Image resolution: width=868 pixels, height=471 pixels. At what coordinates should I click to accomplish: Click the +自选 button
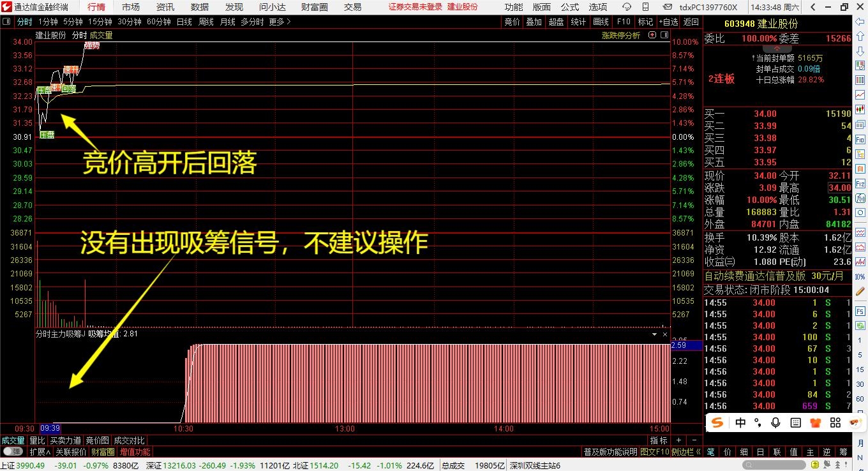pos(668,22)
